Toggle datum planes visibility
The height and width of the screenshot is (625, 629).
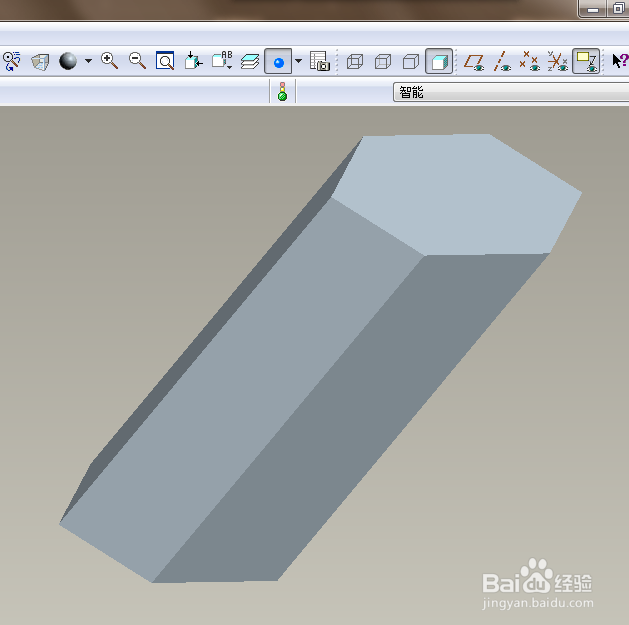pyautogui.click(x=474, y=62)
